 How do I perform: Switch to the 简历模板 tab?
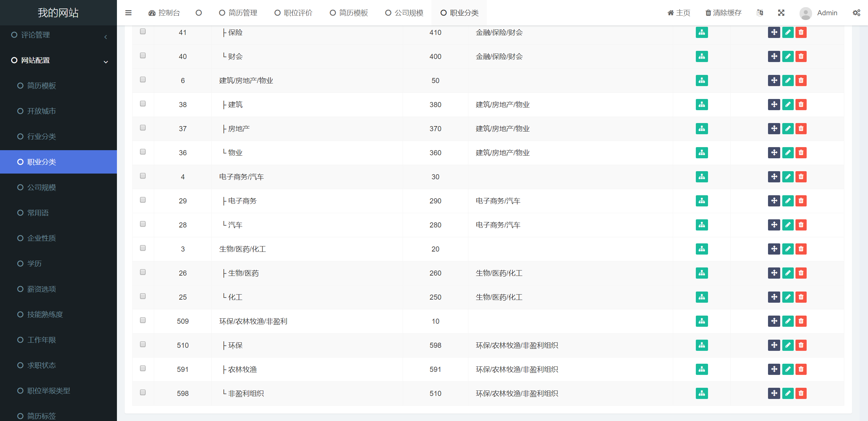click(x=349, y=13)
